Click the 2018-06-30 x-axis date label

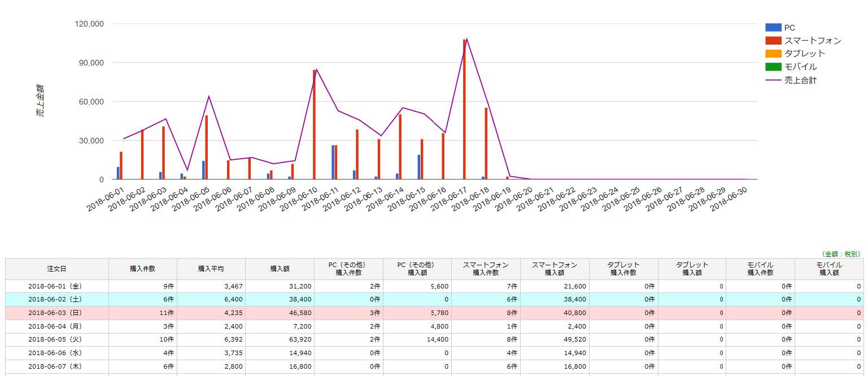coord(730,199)
